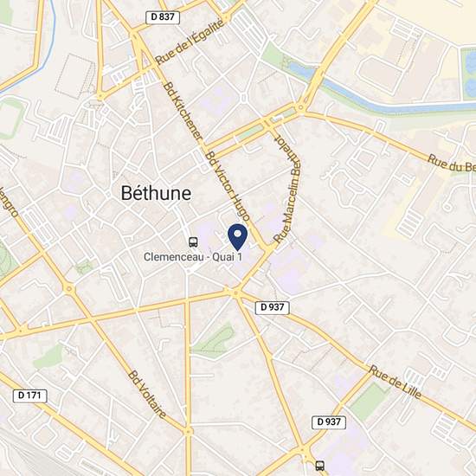Select the D 937 shield near Rue de Lille
Screen dimensions: 476x476
(329, 422)
